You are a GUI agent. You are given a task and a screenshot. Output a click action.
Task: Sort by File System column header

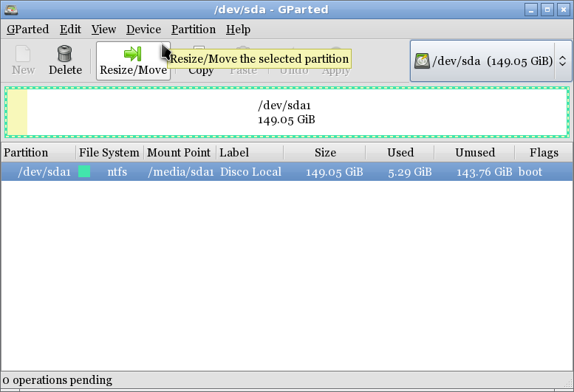point(109,153)
